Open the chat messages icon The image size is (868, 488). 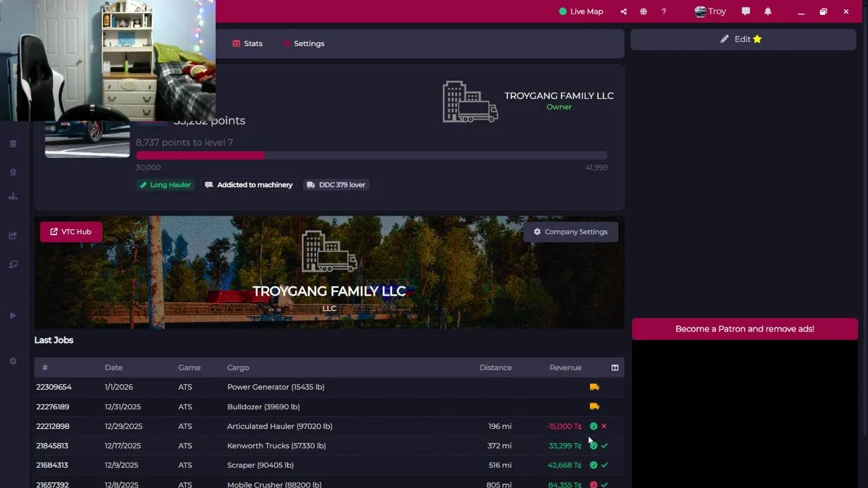[x=746, y=12]
